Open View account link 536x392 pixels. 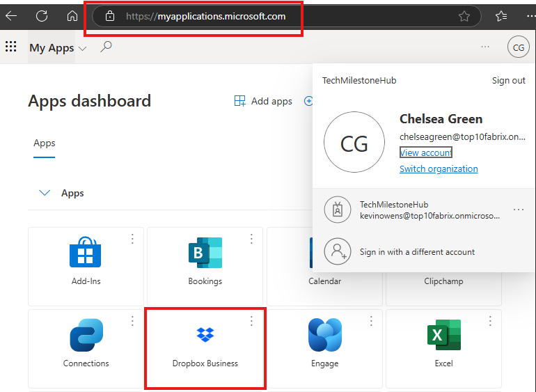[x=425, y=152]
